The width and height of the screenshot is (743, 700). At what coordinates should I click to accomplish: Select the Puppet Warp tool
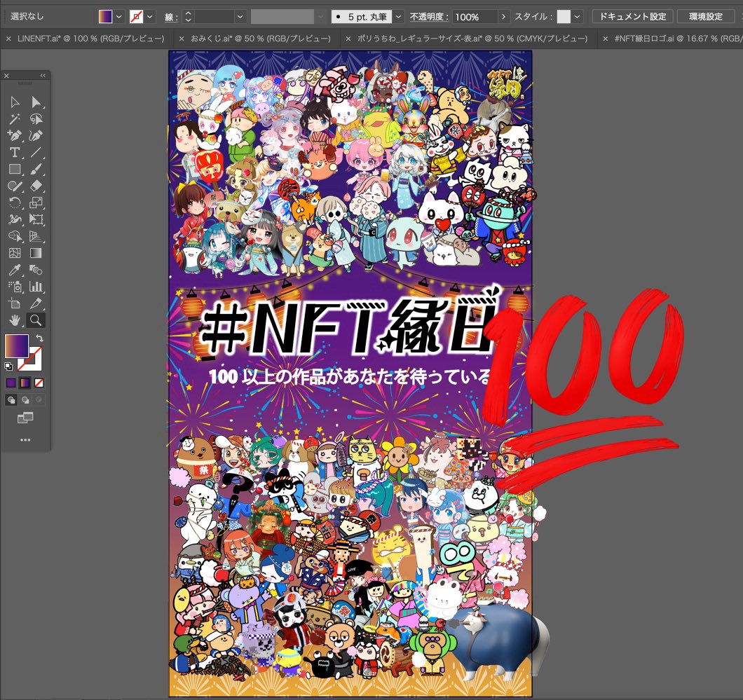tap(15, 219)
